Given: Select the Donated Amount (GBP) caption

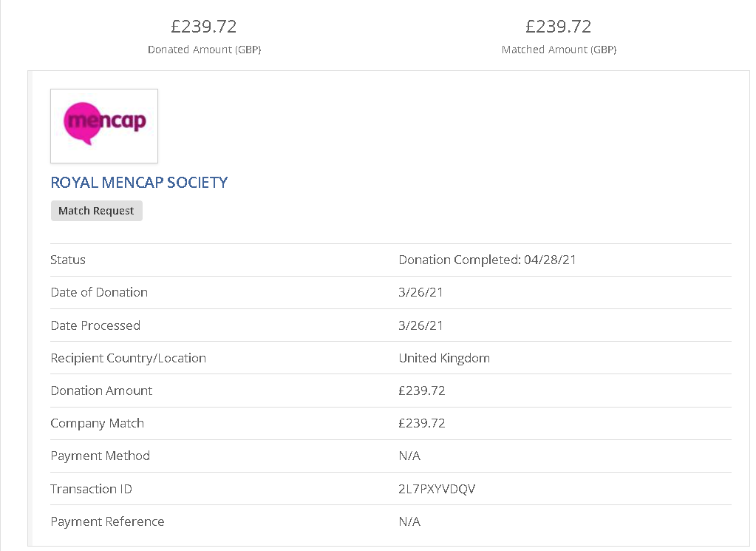Looking at the screenshot, I should 204,50.
